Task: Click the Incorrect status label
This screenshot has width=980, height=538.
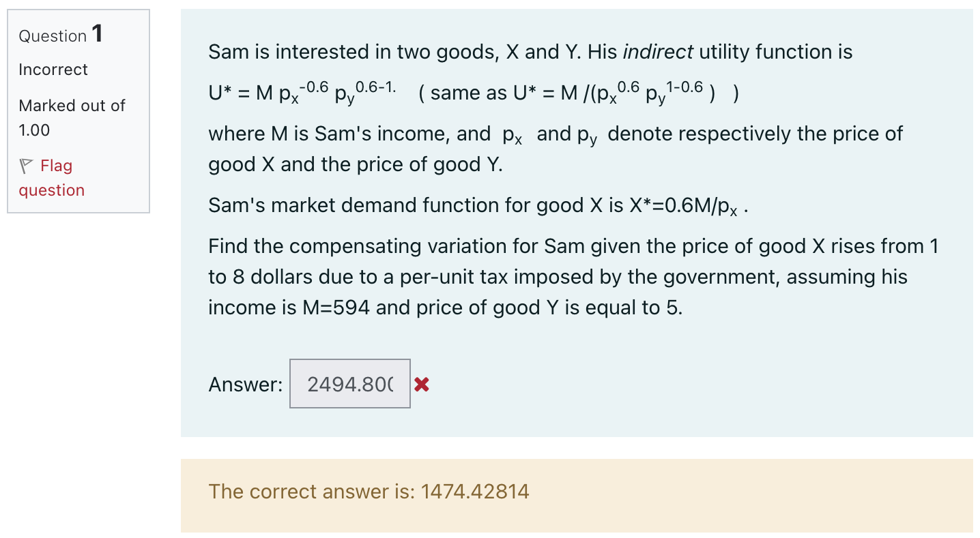Action: [x=53, y=70]
